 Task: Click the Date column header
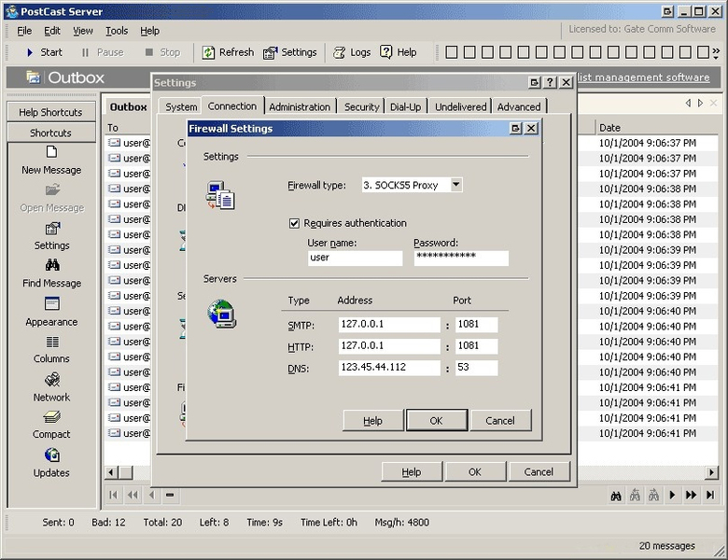pos(654,128)
